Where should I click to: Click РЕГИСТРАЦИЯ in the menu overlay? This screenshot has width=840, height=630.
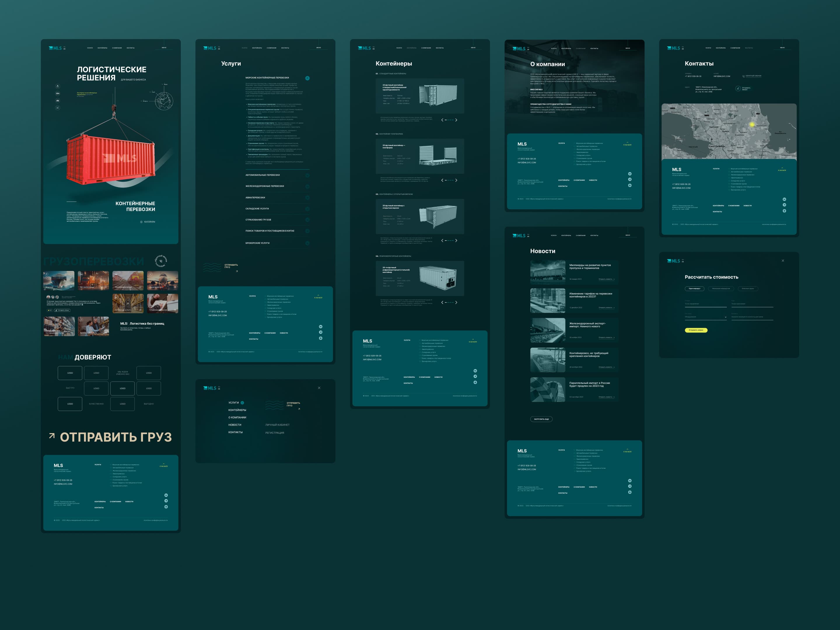point(274,433)
